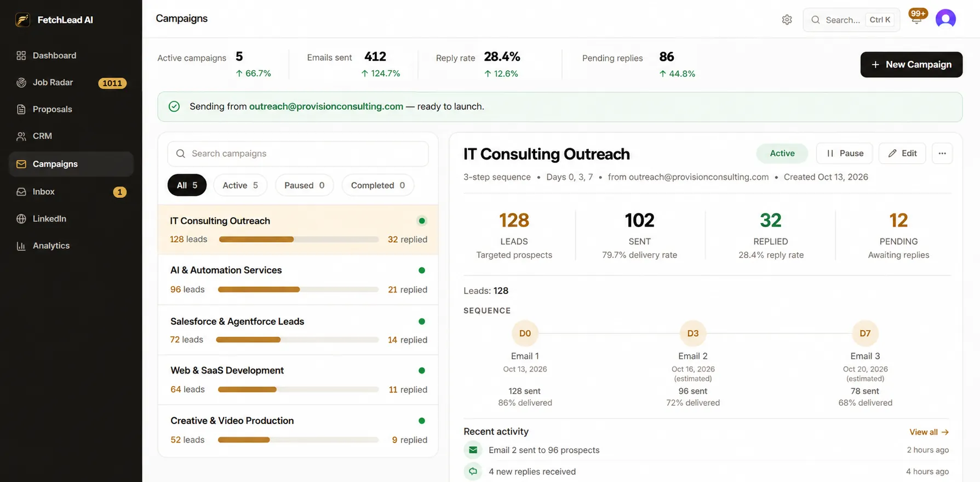This screenshot has width=980, height=482.
Task: Pause the IT Consulting Outreach campaign
Action: pyautogui.click(x=845, y=154)
